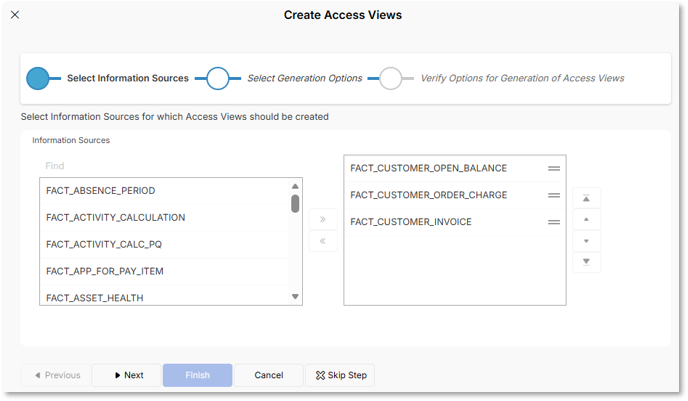Move selected item to bottom
688x401 pixels.
click(x=586, y=262)
